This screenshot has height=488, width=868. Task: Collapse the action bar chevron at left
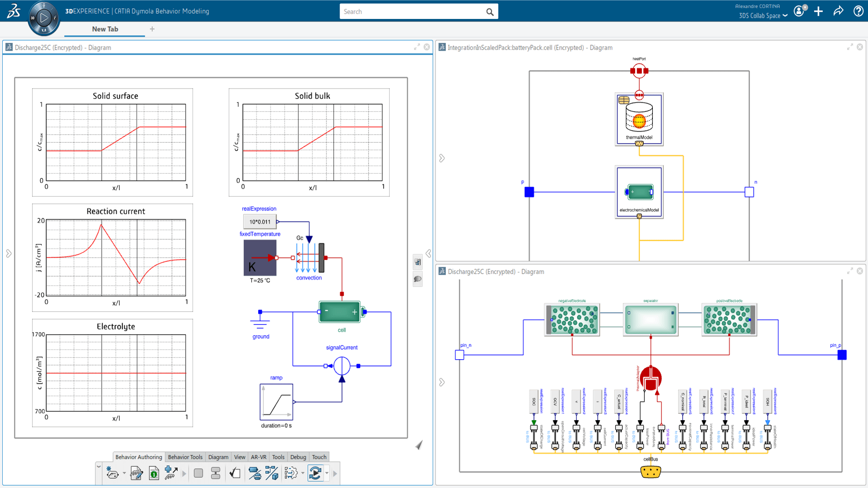[x=99, y=466]
